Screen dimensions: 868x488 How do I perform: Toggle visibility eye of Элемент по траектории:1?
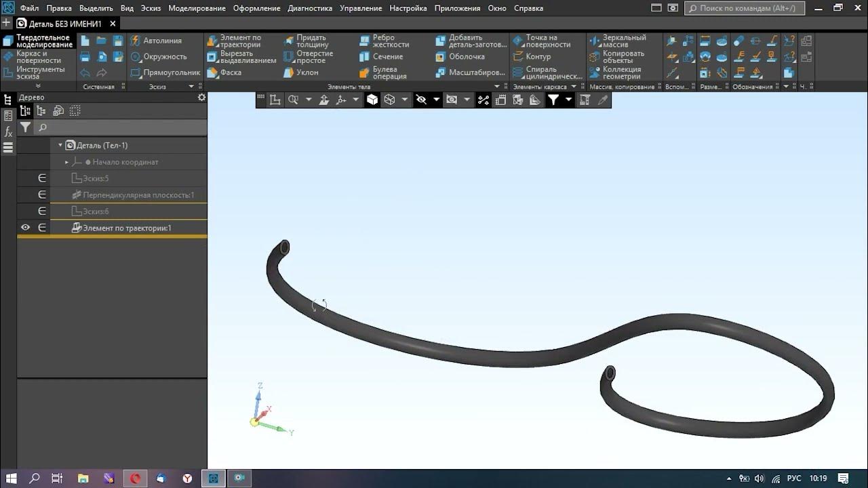click(x=25, y=228)
